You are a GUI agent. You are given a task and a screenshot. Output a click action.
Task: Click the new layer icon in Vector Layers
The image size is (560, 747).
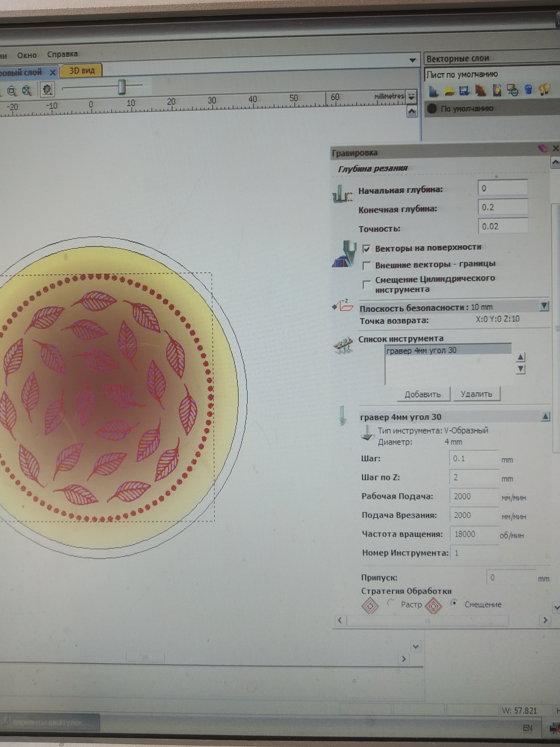pyautogui.click(x=433, y=91)
